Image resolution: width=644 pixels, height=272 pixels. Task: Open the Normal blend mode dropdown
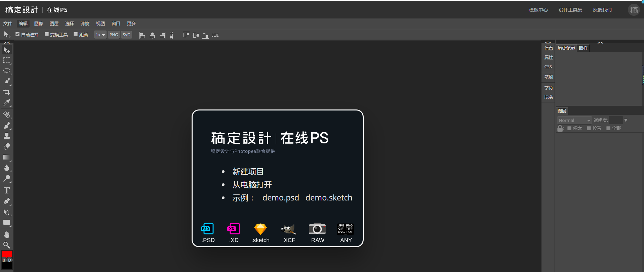coord(574,120)
